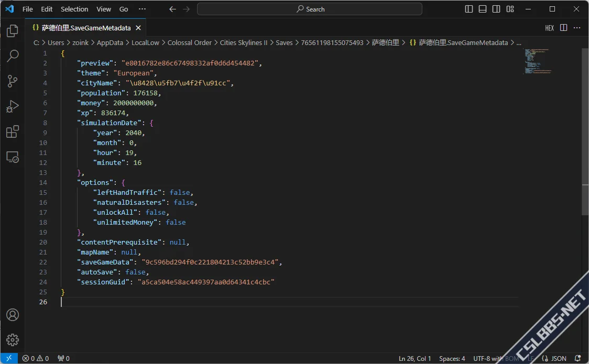Screen dimensions: 589x364
Task: Click the remote window indicator in status bar
Action: [x=9, y=358]
